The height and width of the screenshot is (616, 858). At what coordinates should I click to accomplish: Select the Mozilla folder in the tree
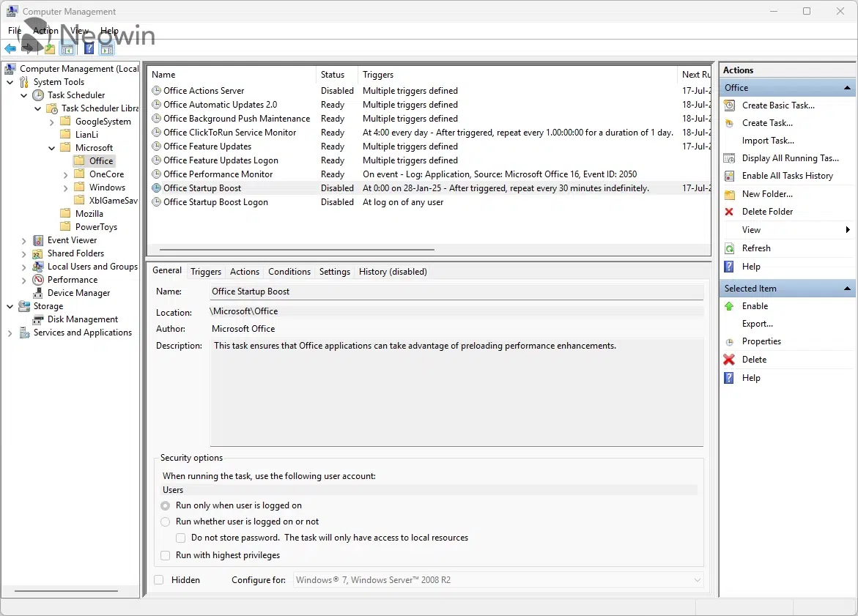(89, 214)
